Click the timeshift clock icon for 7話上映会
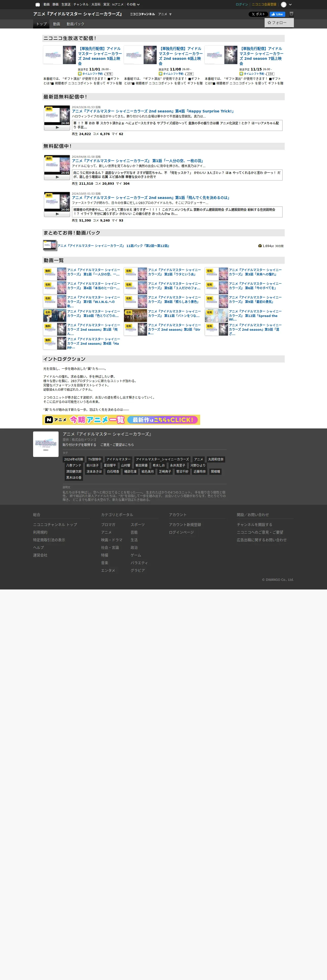Image resolution: width=327 pixels, height=980 pixels. 241,74
